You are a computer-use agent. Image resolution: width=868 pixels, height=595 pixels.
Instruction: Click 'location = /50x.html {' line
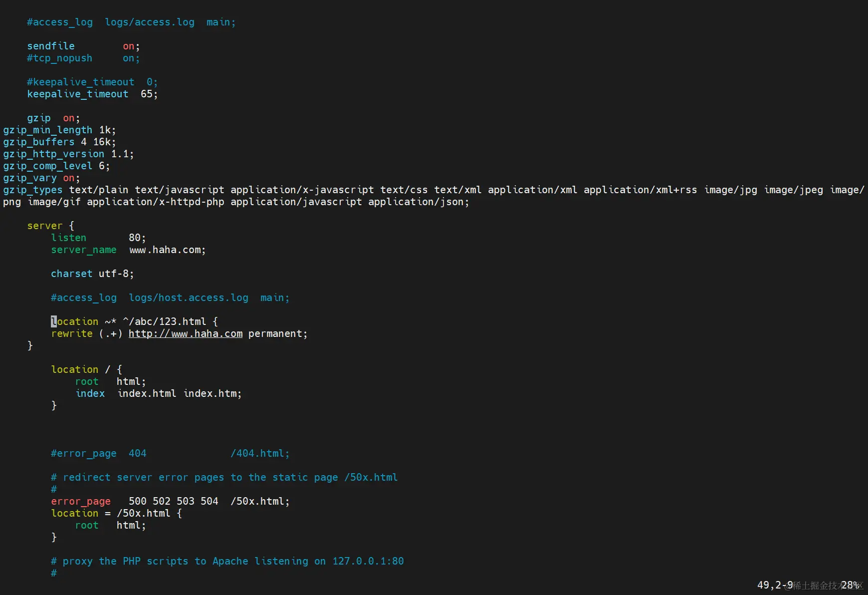click(116, 513)
